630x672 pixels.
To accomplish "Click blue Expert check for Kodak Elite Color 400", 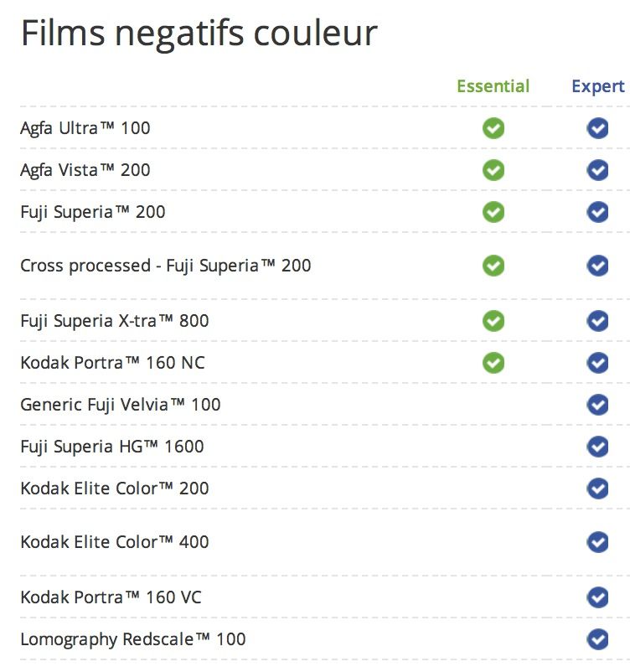I will tap(597, 542).
